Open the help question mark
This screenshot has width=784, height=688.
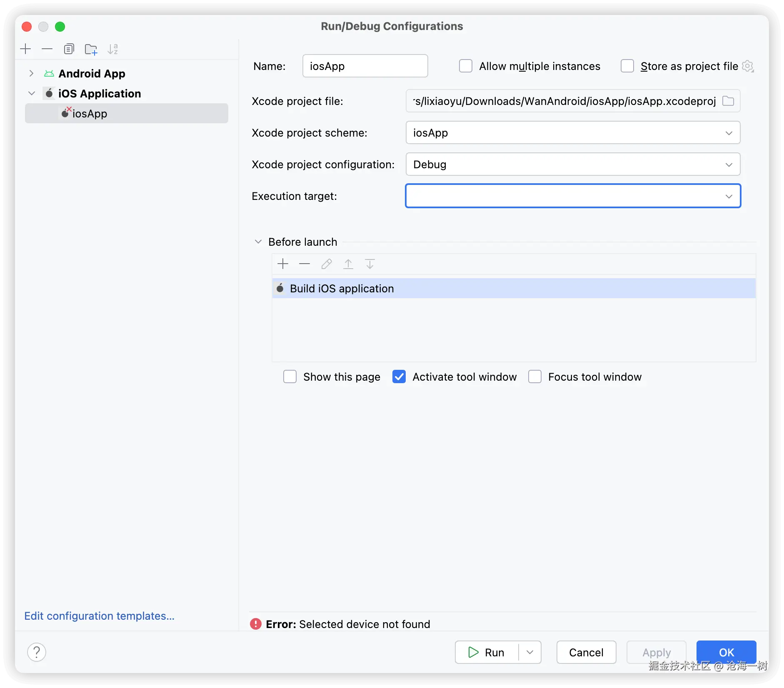click(x=37, y=652)
